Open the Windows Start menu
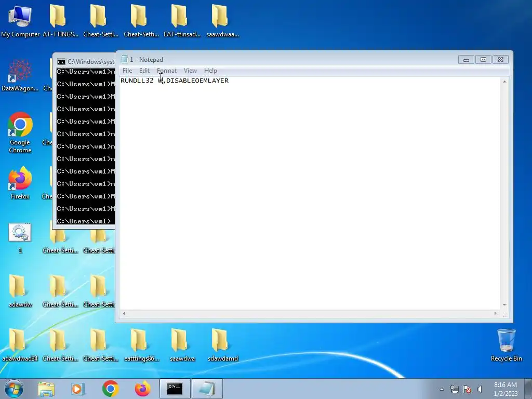 (14, 389)
